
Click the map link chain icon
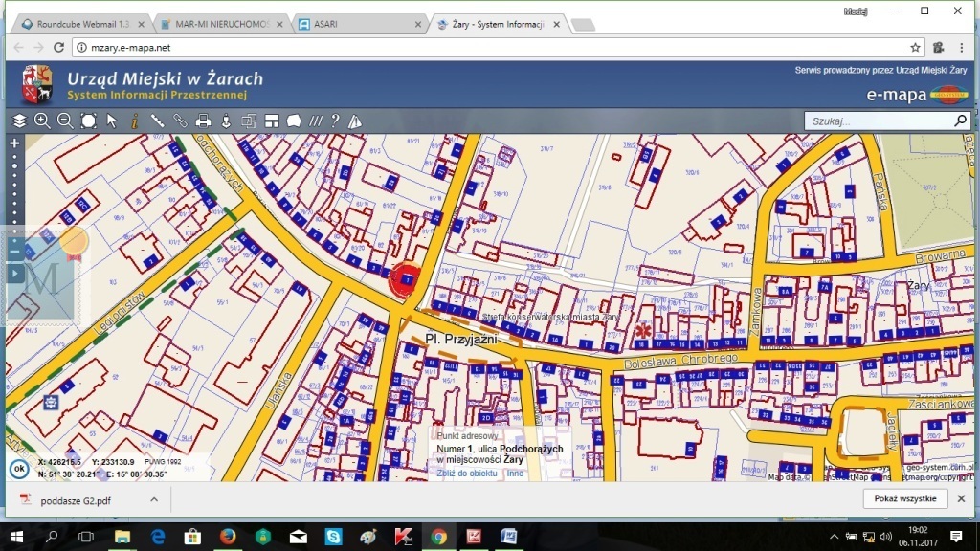pyautogui.click(x=180, y=121)
